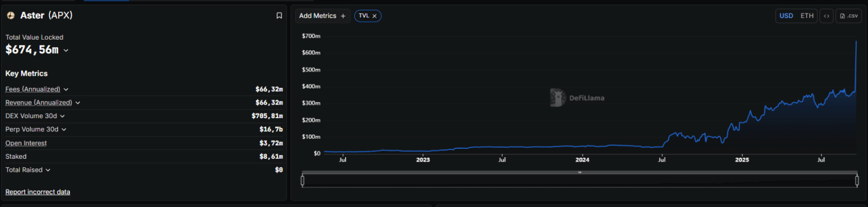The width and height of the screenshot is (868, 207).
Task: Expand Perp Volume 30d details
Action: point(64,130)
